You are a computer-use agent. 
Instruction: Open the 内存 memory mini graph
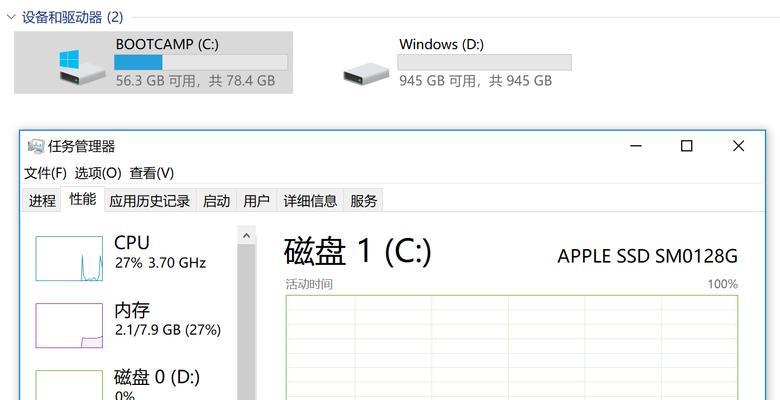[x=69, y=325]
